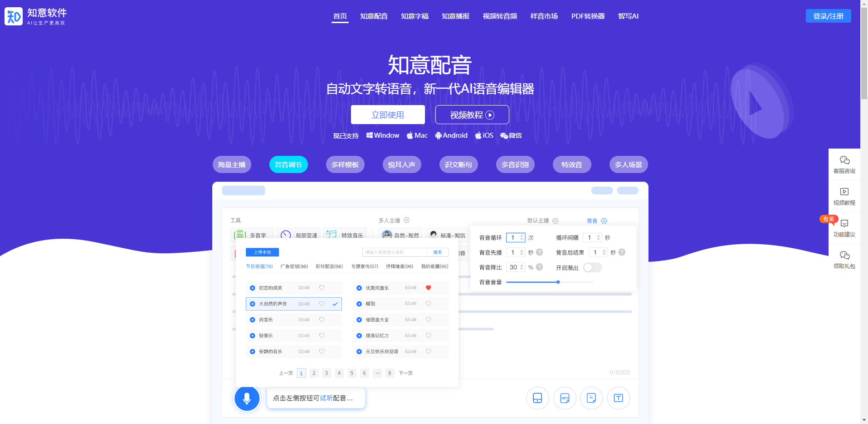Unfavorite the 优美纯音乐 red heart
The width and height of the screenshot is (868, 424).
pyautogui.click(x=428, y=288)
